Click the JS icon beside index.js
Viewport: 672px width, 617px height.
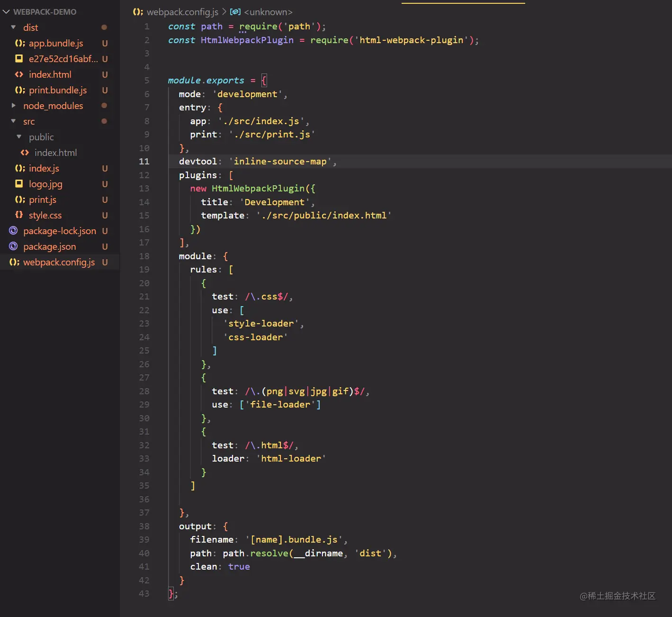click(x=20, y=168)
